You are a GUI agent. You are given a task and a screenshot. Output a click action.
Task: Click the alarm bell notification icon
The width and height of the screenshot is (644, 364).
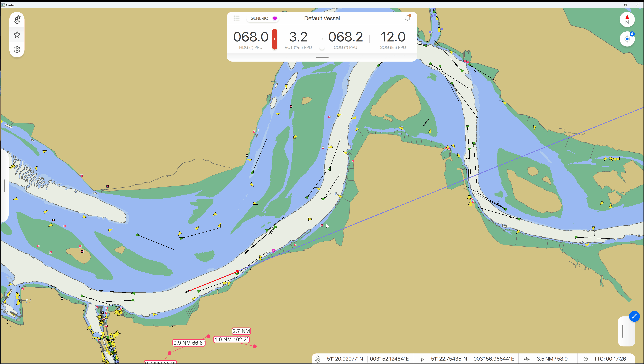408,18
